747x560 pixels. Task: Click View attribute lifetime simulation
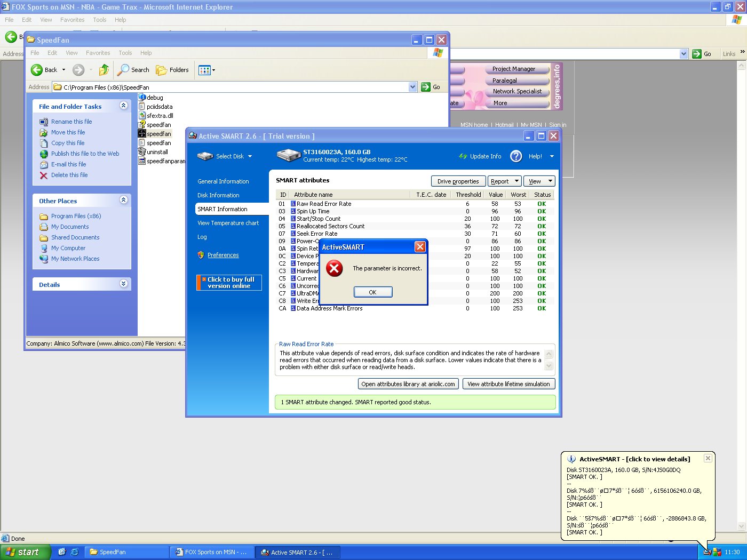point(508,384)
